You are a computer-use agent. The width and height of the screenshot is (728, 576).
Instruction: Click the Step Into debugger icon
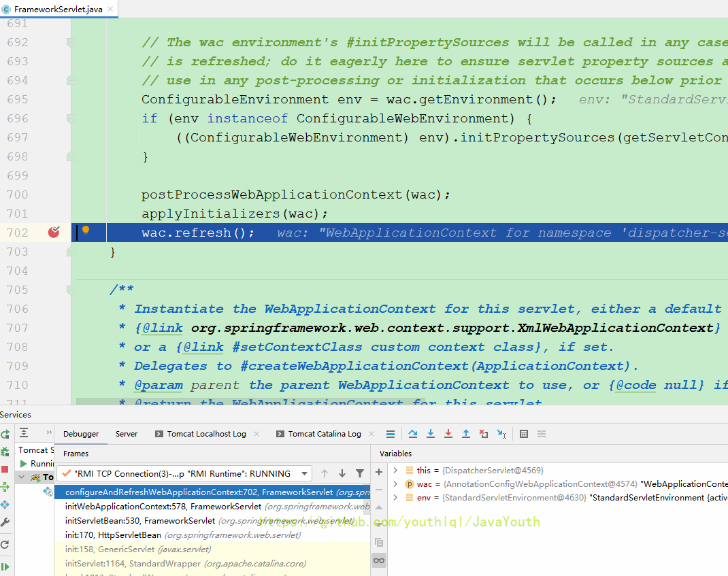[431, 434]
